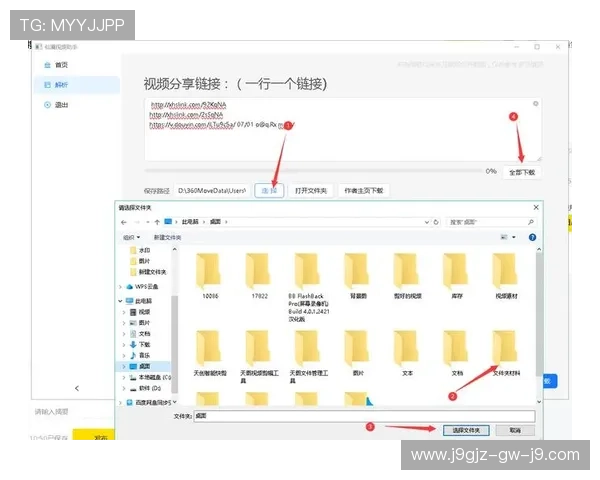Screen dimensions: 600x480
Task: Expand the 本地磁盘 (C:) node
Action: pos(124,377)
